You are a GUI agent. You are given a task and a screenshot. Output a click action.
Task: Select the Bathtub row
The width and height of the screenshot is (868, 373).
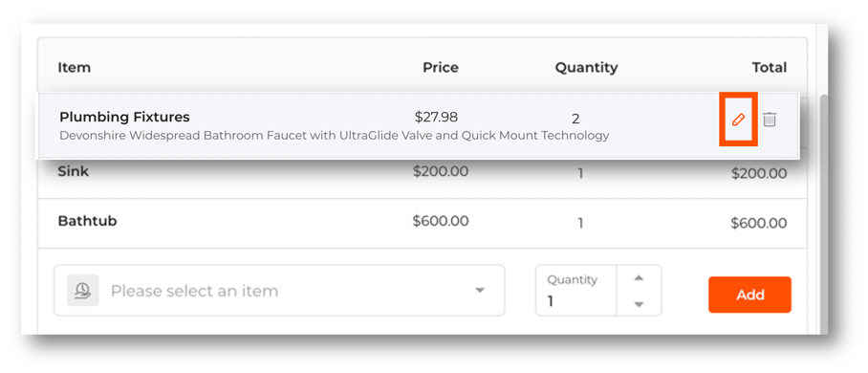[x=423, y=224]
